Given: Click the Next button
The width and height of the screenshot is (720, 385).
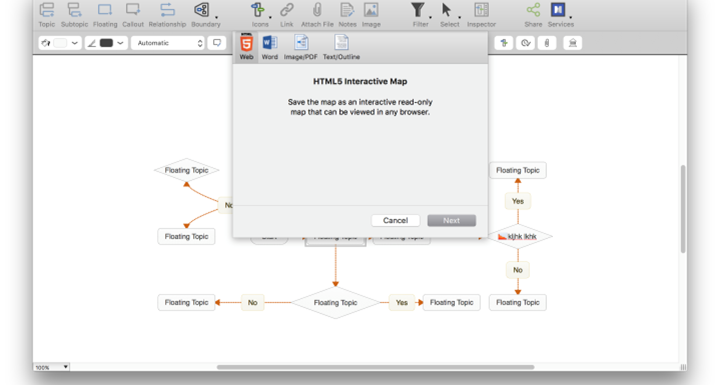Looking at the screenshot, I should (451, 221).
